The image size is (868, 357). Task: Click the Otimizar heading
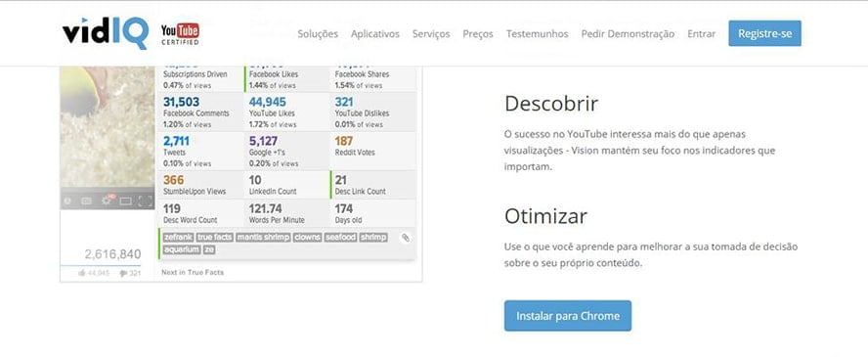click(x=545, y=216)
